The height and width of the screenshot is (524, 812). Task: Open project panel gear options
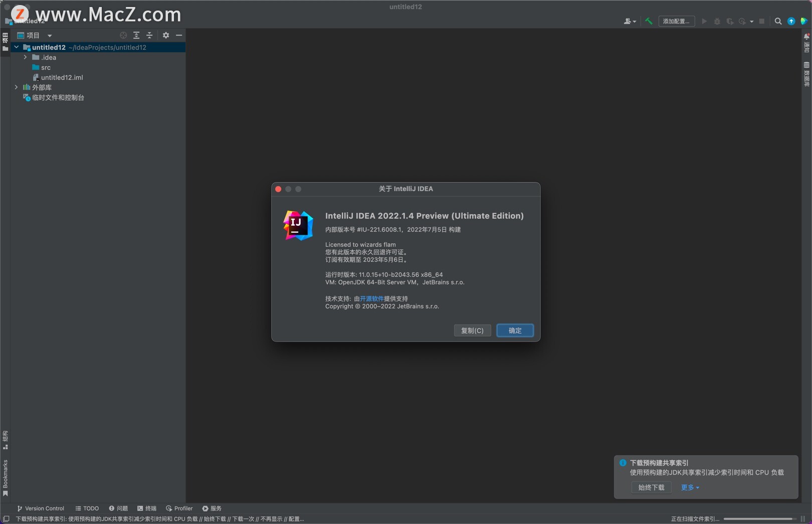[x=166, y=35]
